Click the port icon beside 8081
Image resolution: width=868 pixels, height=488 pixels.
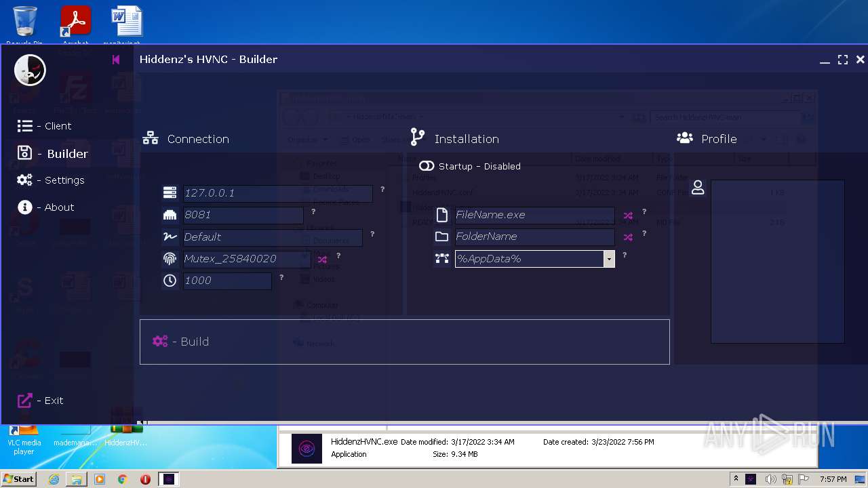click(170, 215)
